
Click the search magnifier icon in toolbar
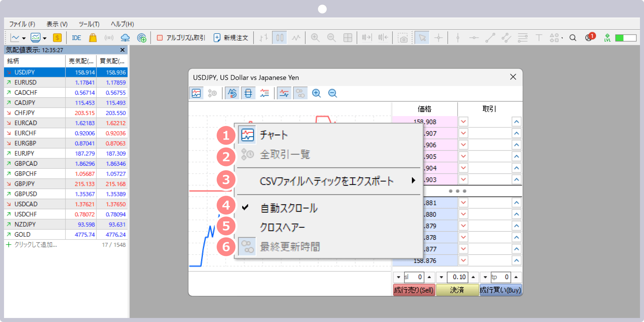pyautogui.click(x=573, y=38)
